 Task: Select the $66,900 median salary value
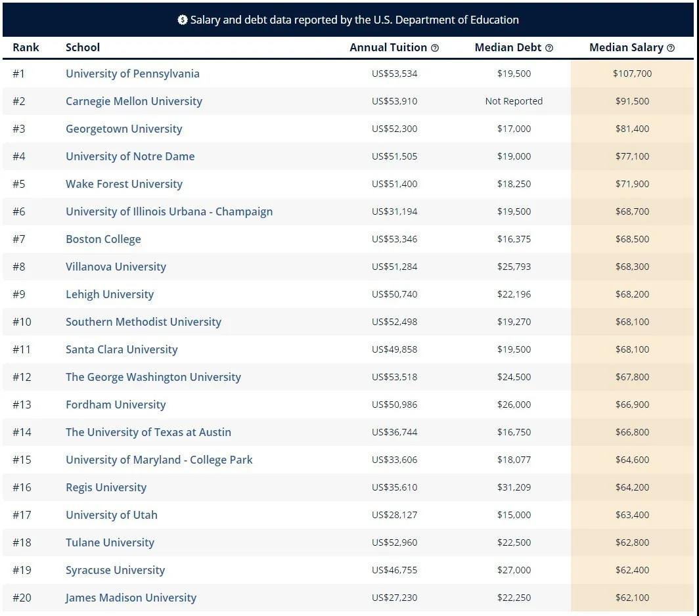coord(632,405)
